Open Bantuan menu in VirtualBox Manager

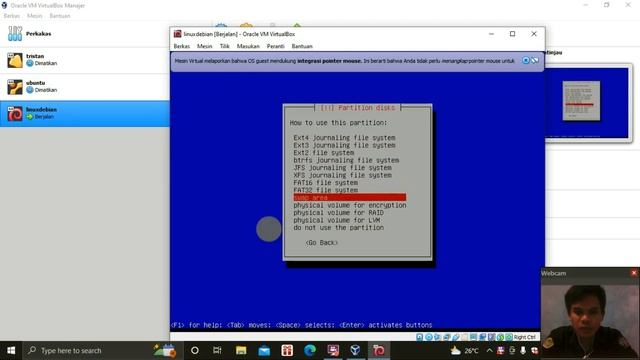[60, 16]
